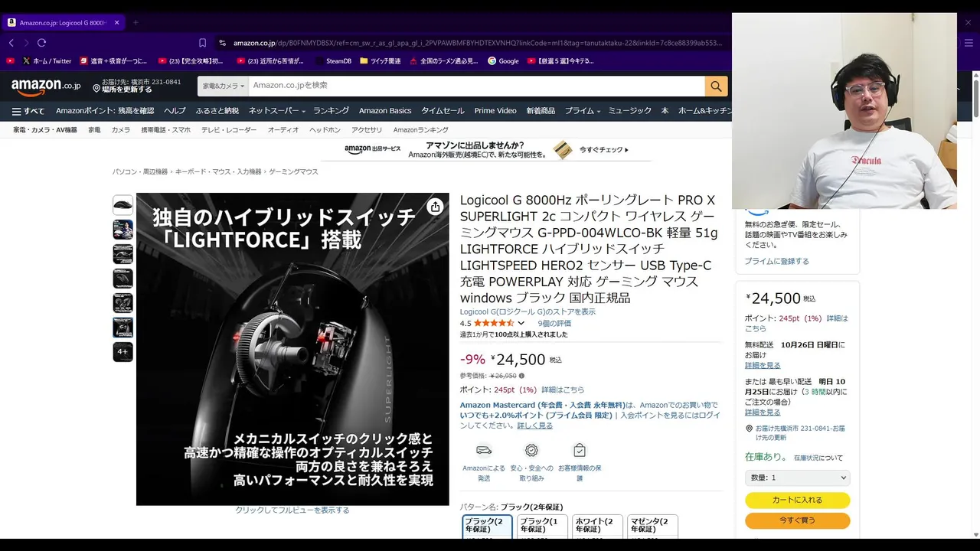The image size is (980, 551).
Task: Open a new browser tab with plus icon
Action: [136, 22]
